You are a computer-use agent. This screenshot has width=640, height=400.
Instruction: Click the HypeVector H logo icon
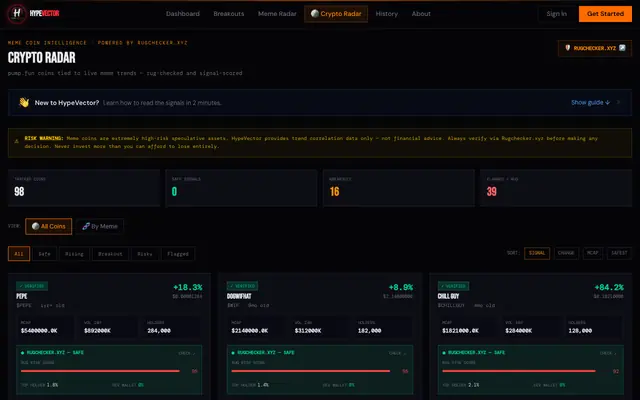[17, 13]
